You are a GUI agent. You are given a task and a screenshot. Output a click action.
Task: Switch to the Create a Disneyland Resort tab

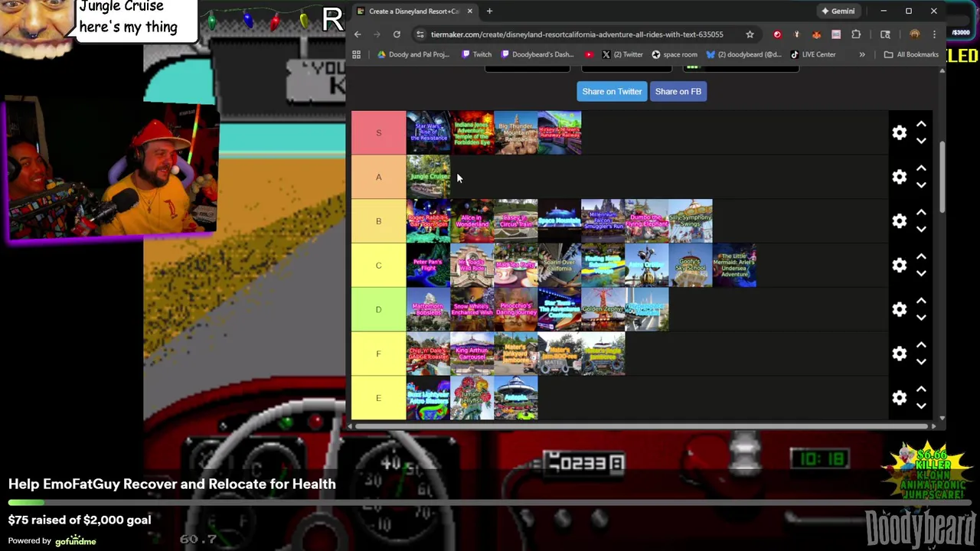click(413, 11)
